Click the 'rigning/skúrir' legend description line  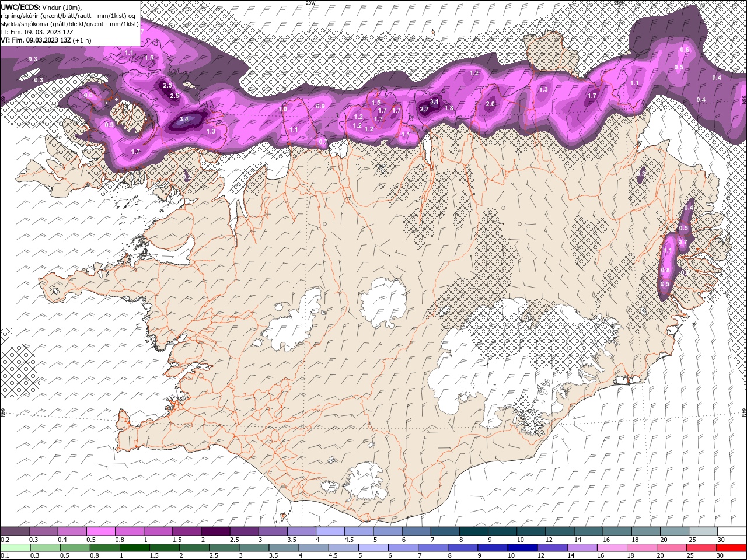68,15
